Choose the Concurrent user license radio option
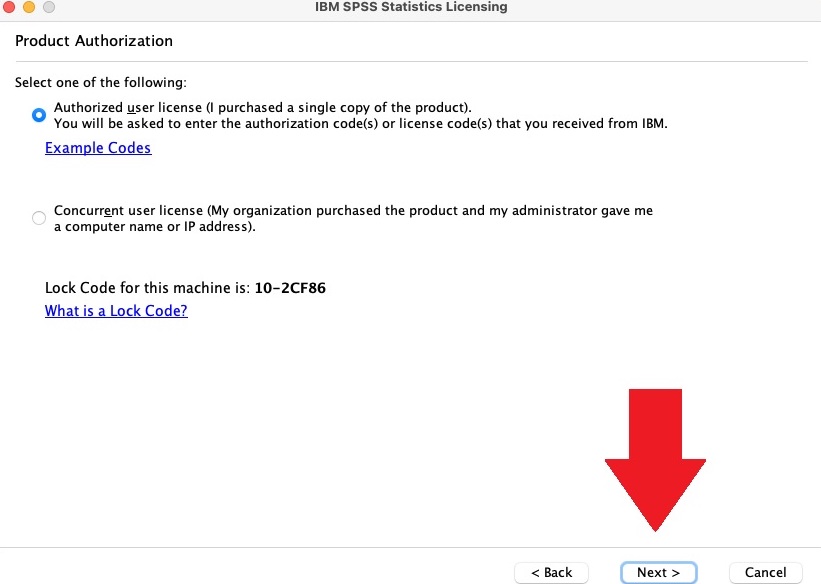 (39, 218)
